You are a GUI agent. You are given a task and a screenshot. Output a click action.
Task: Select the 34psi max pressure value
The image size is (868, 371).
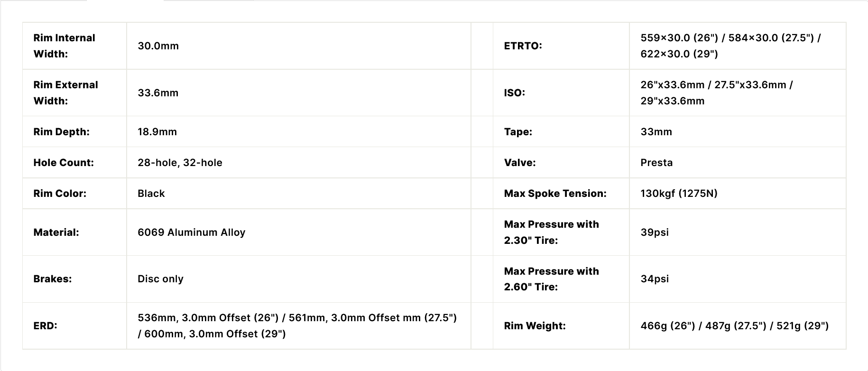655,279
